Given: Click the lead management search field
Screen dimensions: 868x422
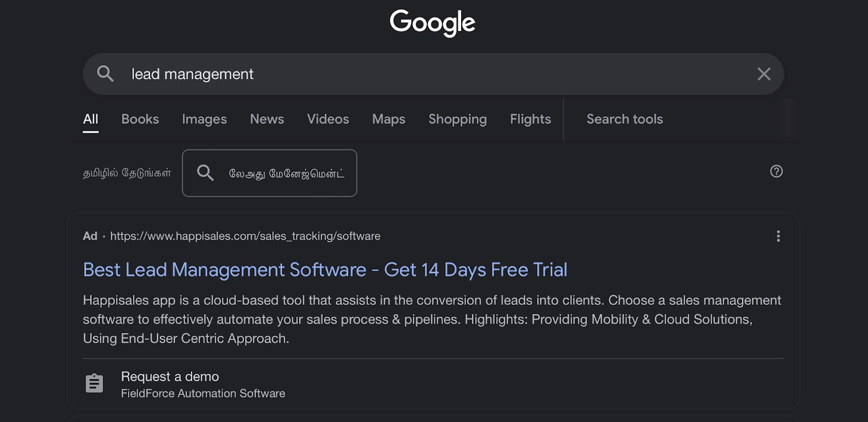Looking at the screenshot, I should 433,74.
